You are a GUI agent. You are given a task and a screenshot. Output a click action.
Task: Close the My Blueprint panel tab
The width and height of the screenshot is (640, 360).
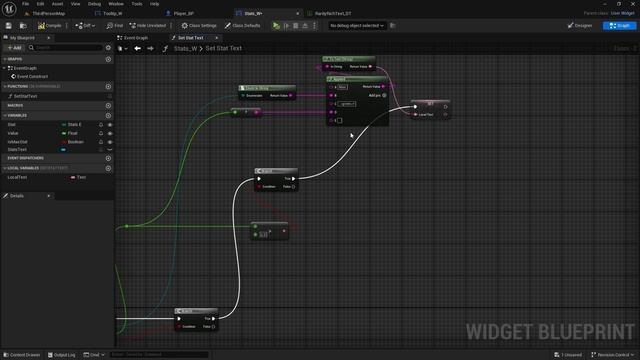[x=48, y=38]
